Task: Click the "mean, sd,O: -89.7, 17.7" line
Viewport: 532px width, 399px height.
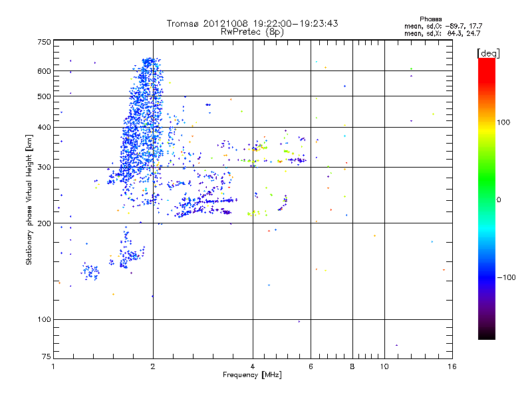Action: coord(443,26)
